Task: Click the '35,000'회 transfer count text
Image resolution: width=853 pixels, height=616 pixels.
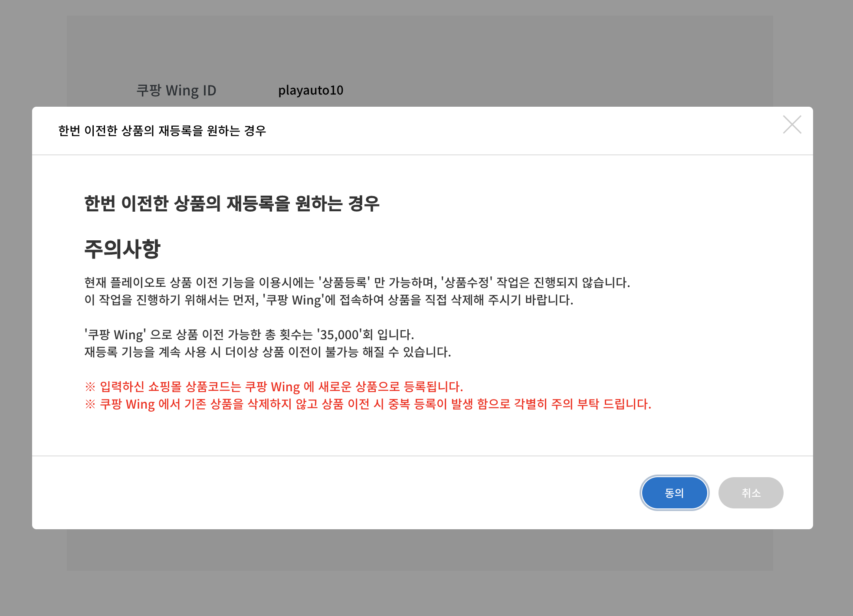Action: point(345,334)
